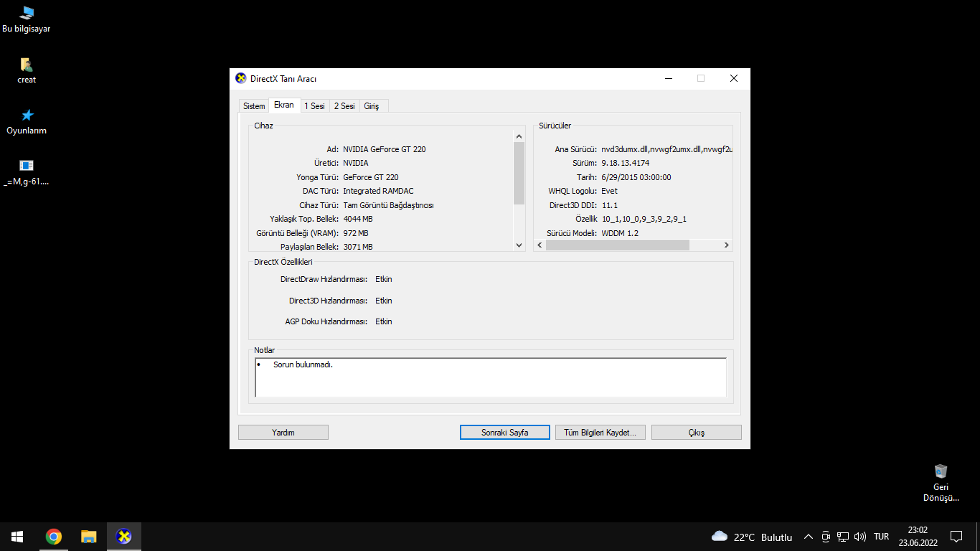Image resolution: width=980 pixels, height=551 pixels.
Task: Open the Windows Start menu
Action: pyautogui.click(x=17, y=537)
